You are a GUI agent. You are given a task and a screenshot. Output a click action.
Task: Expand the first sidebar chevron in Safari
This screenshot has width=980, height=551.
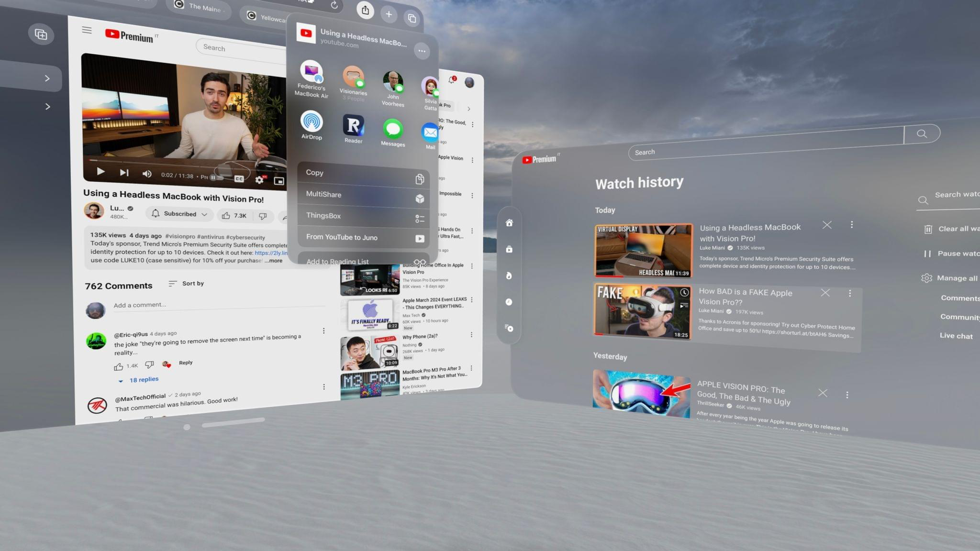[47, 78]
